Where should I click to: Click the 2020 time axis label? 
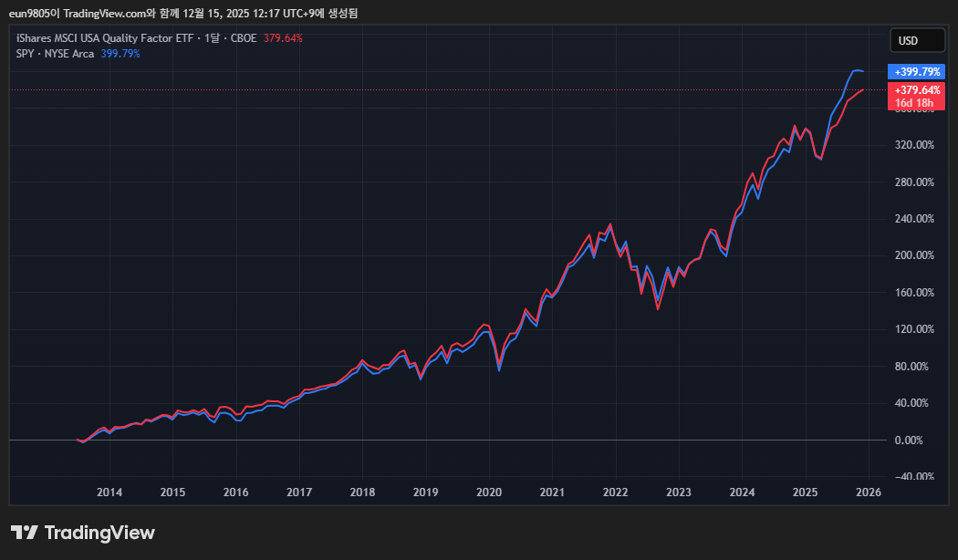489,493
